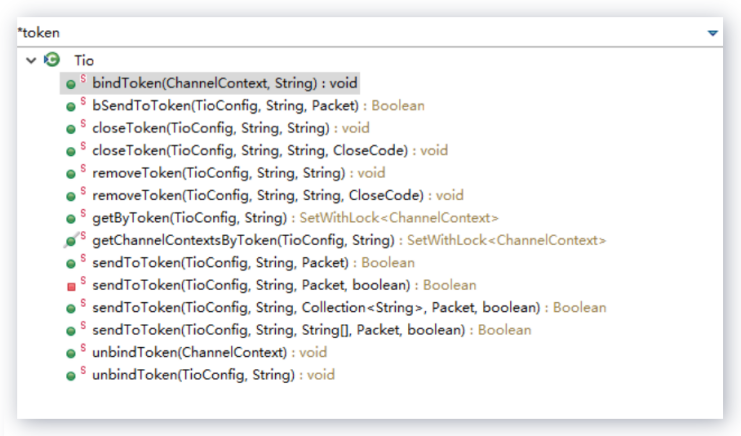Click the icon beside unbindToken(TioConfig, String)
This screenshot has width=741, height=436.
tap(71, 375)
